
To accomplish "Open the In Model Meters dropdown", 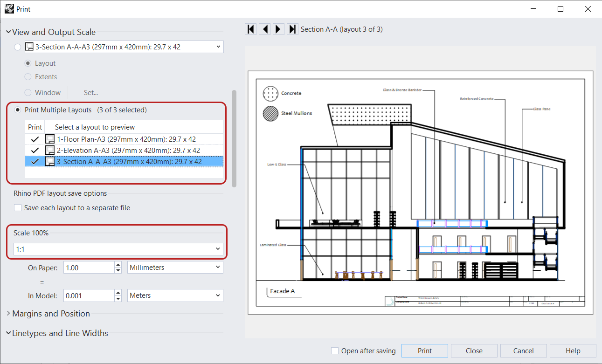I will pyautogui.click(x=218, y=295).
